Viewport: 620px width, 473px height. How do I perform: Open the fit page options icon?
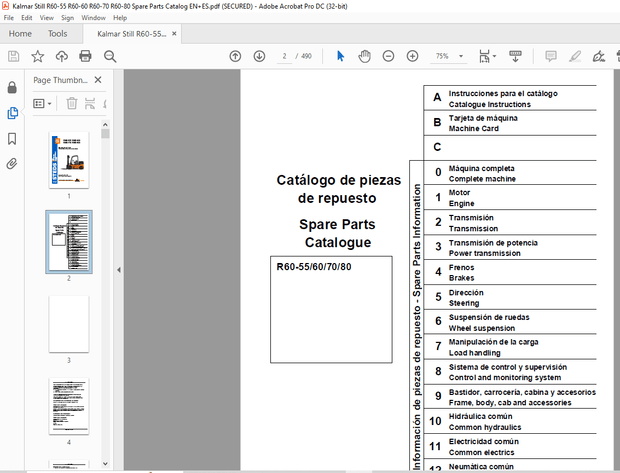tap(487, 56)
